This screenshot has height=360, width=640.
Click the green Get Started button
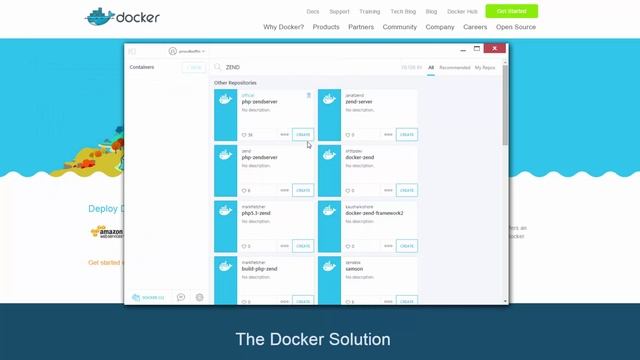[511, 11]
